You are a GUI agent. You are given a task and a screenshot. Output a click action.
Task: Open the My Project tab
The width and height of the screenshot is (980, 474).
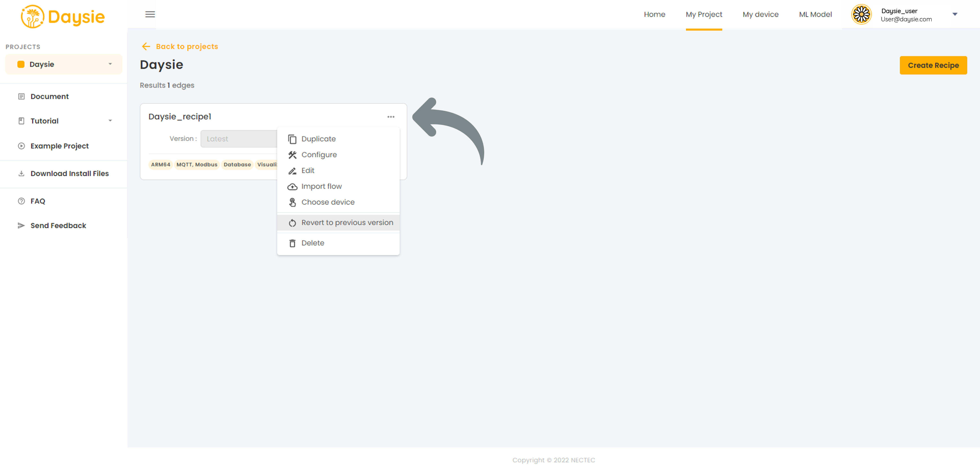click(704, 14)
